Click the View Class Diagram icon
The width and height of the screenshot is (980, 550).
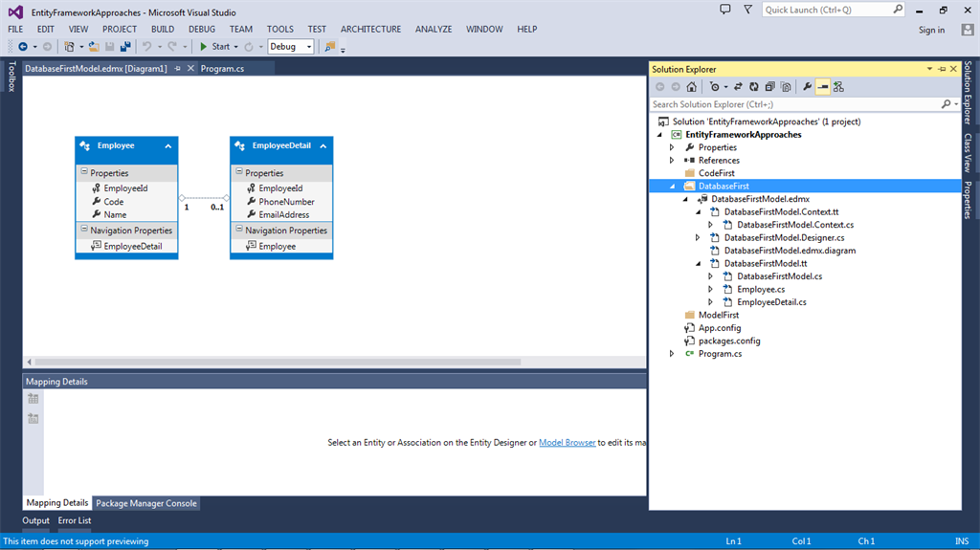[x=838, y=87]
